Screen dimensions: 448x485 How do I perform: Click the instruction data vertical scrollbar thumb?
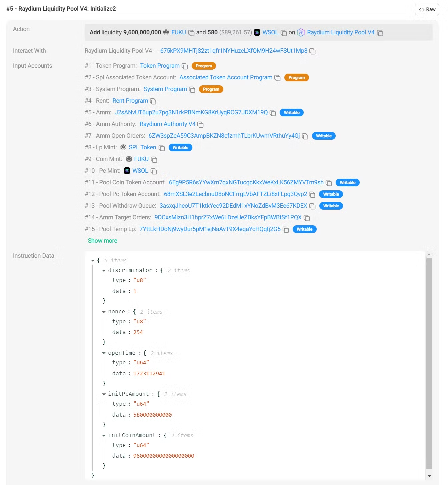tap(429, 363)
